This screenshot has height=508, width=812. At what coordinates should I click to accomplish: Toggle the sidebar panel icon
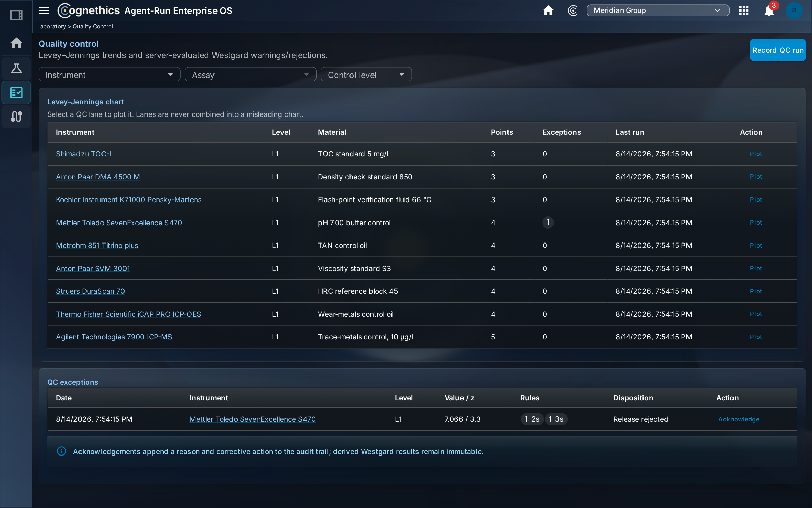(x=16, y=15)
